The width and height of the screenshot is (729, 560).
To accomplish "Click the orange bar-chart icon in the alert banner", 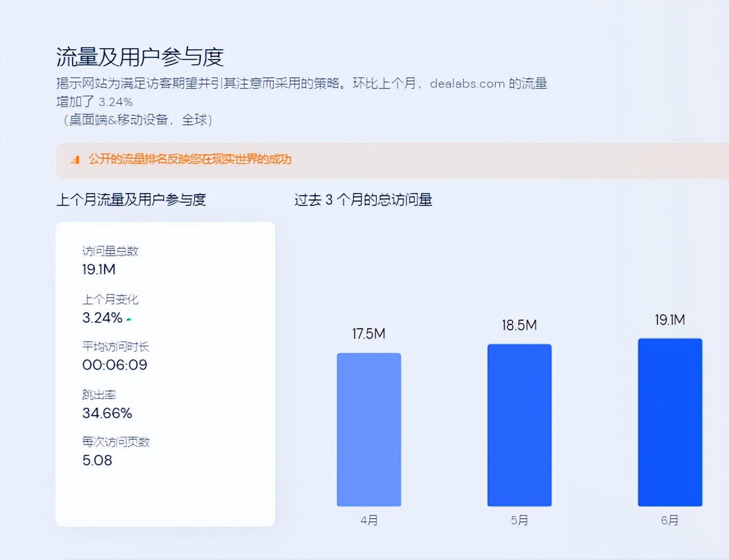I will pos(75,159).
